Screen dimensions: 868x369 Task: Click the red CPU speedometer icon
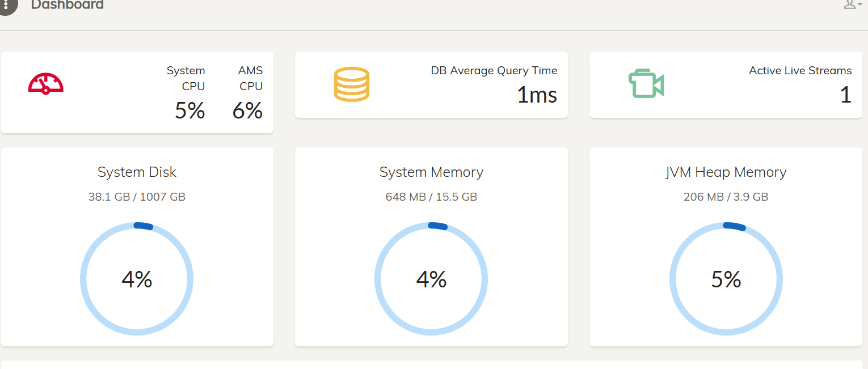point(46,83)
